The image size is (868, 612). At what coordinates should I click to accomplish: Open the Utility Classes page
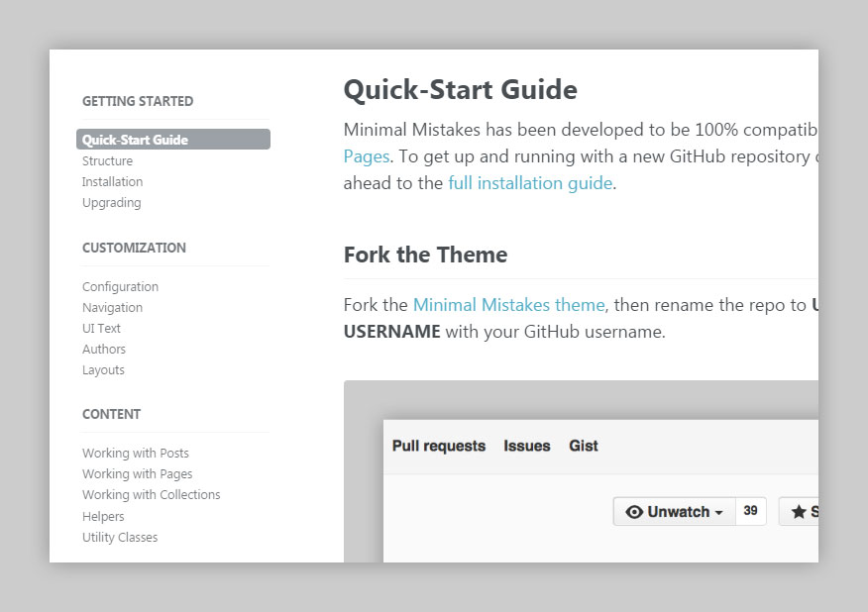(119, 537)
